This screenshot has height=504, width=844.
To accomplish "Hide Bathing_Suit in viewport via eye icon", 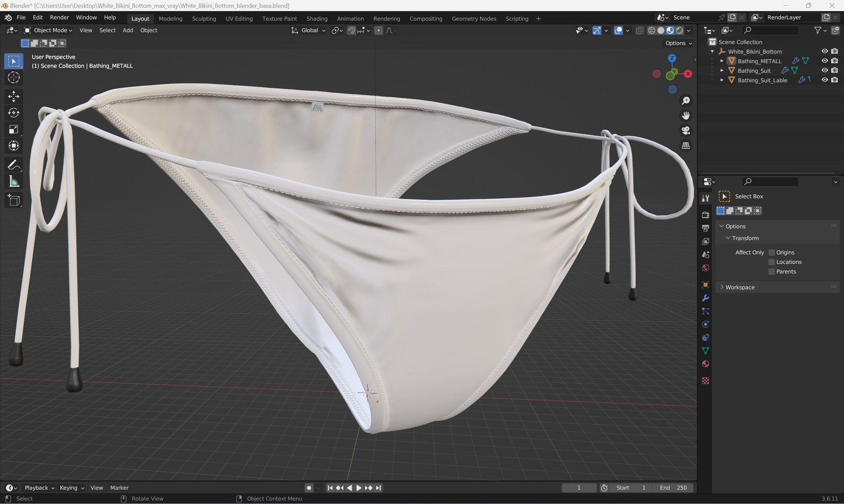I will tap(825, 70).
